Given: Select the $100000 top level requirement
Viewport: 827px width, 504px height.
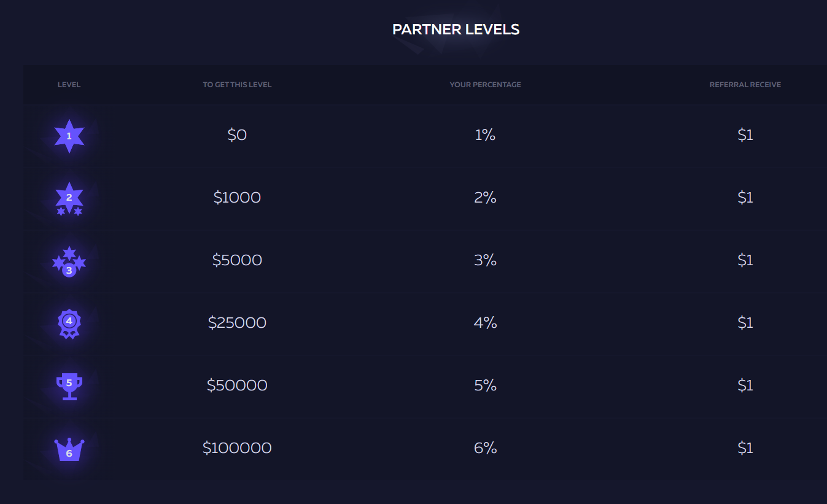Looking at the screenshot, I should click(237, 448).
